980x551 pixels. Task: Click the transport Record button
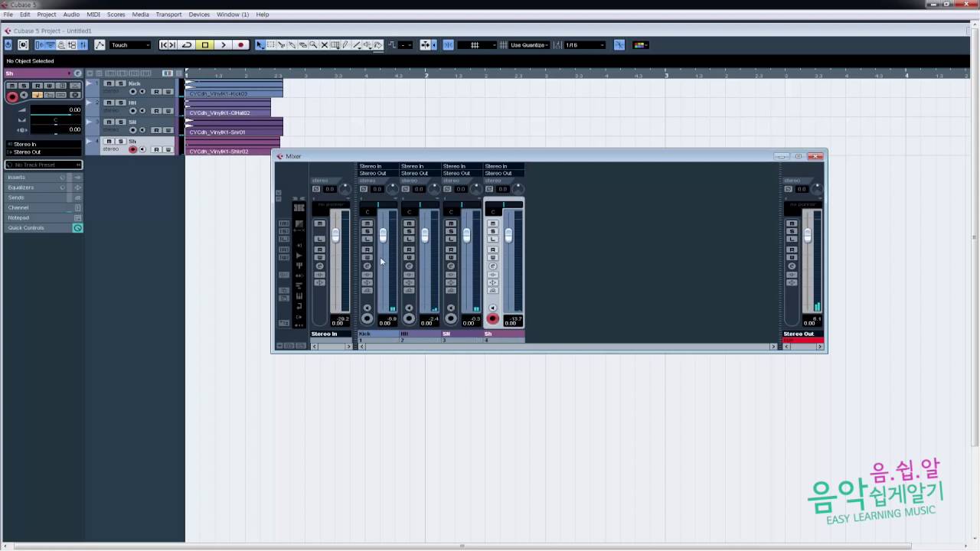(x=240, y=45)
